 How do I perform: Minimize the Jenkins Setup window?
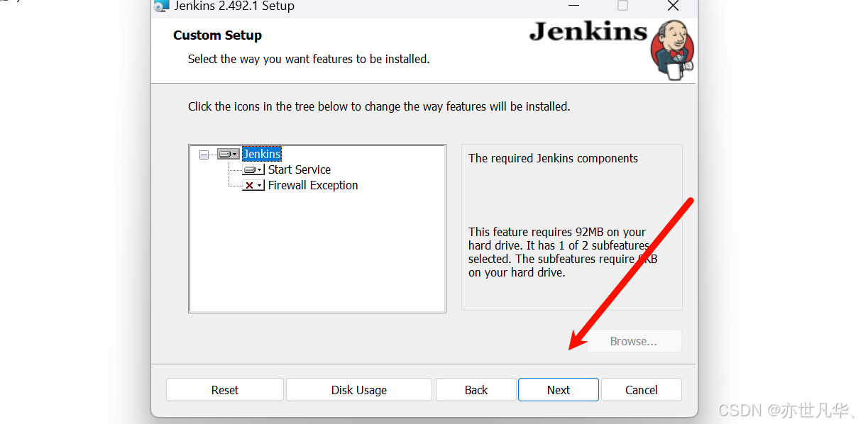[x=573, y=6]
